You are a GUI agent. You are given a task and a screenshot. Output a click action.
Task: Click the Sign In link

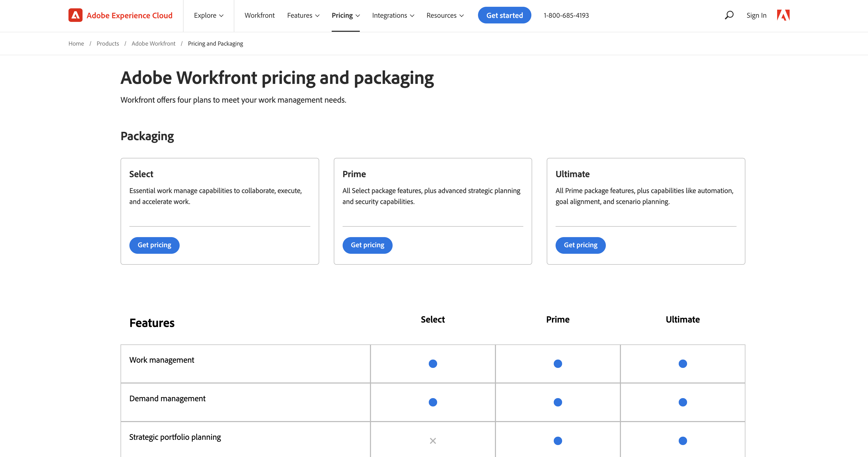756,16
